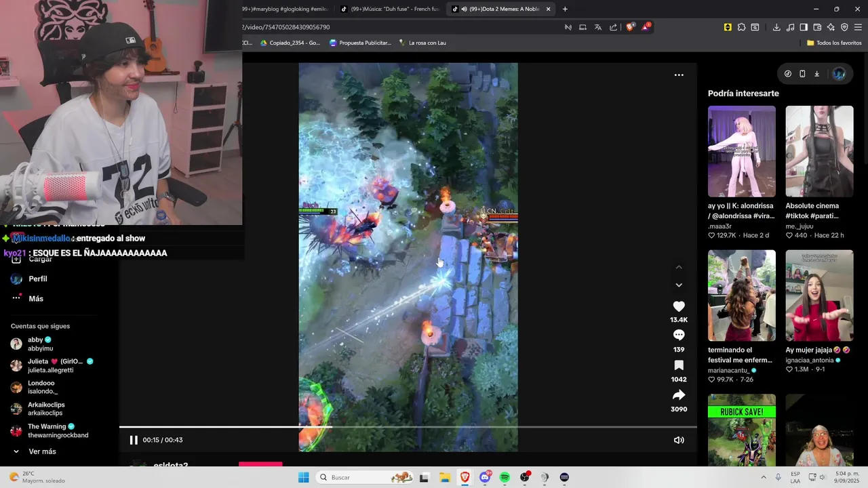This screenshot has height=488, width=868.
Task: Pause the TikTok video playback
Action: [x=134, y=440]
